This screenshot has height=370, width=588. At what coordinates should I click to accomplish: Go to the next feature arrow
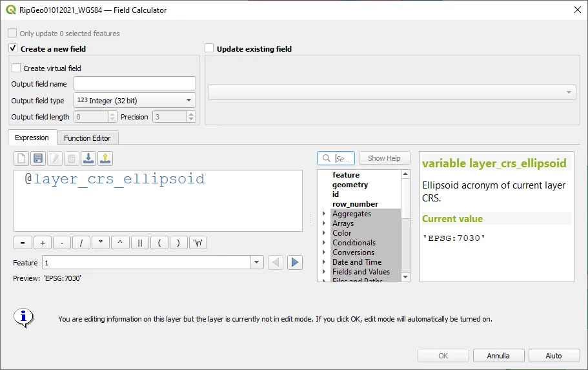point(295,262)
